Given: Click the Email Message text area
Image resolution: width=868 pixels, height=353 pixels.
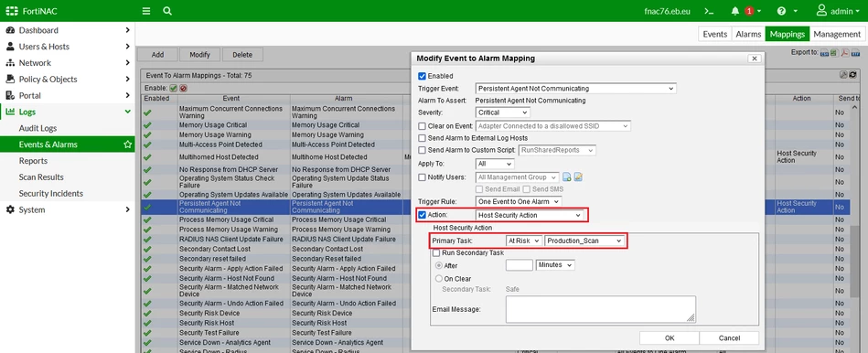Looking at the screenshot, I should tap(601, 309).
